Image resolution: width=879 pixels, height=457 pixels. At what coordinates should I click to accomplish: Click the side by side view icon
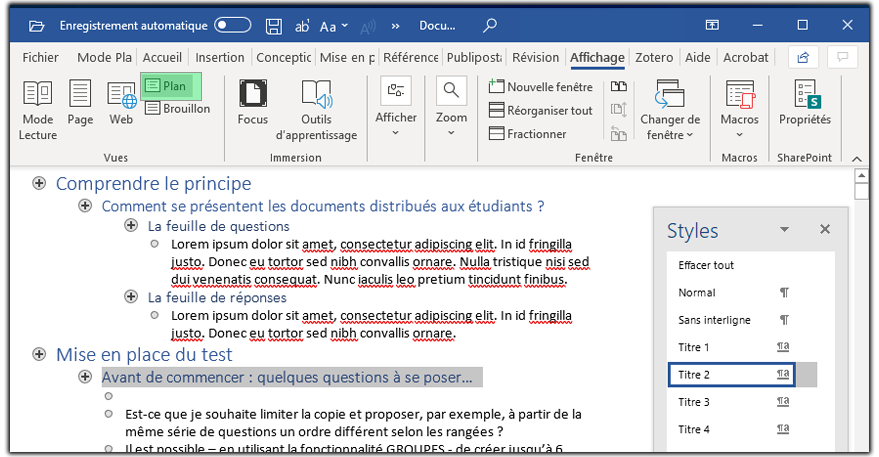coord(618,86)
